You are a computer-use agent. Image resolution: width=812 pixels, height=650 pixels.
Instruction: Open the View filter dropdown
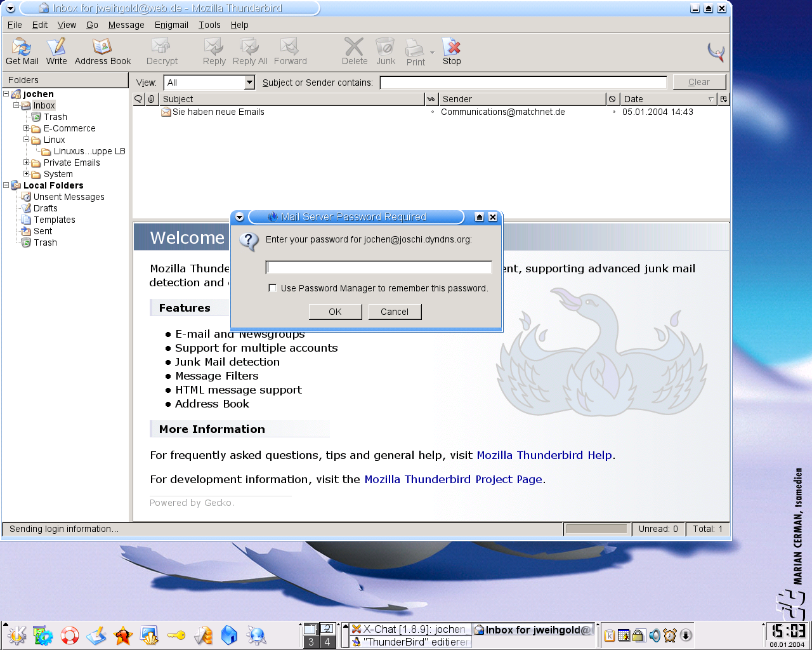point(249,83)
